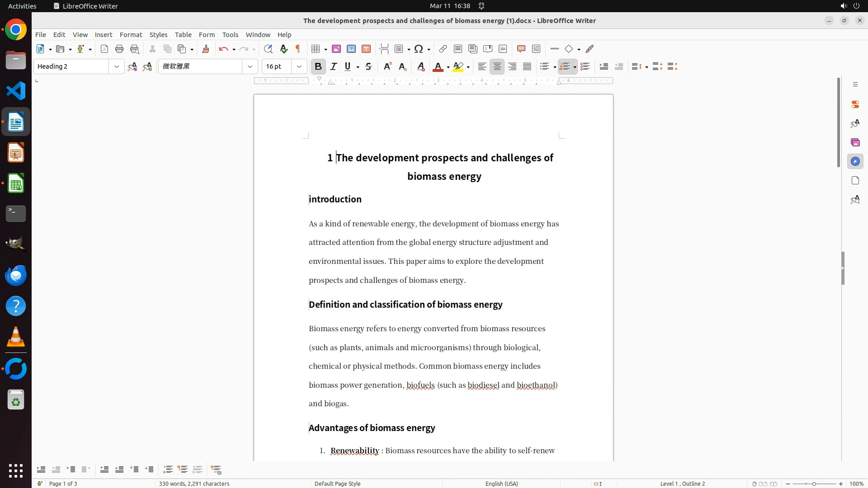Click the Export as PDF icon
The width and height of the screenshot is (868, 488).
[x=104, y=49]
